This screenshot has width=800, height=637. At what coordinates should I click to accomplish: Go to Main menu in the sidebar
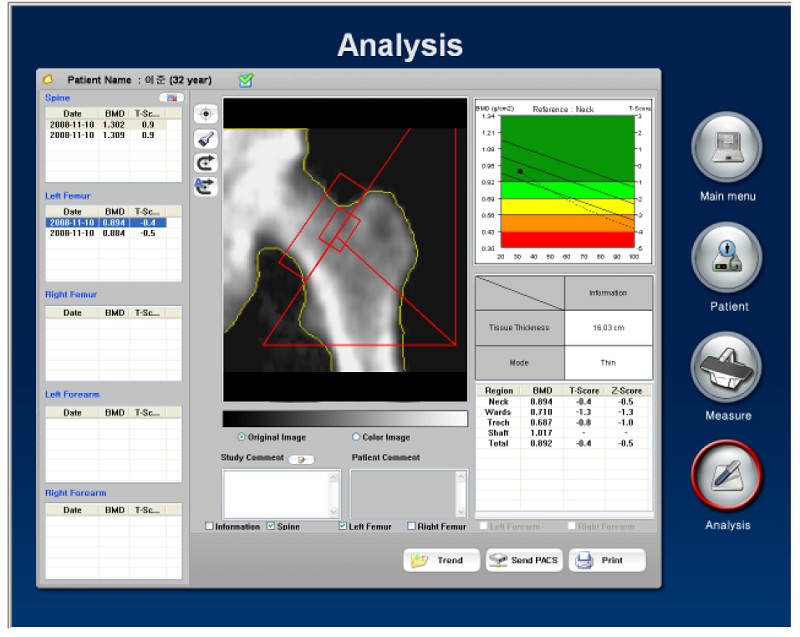point(727,148)
